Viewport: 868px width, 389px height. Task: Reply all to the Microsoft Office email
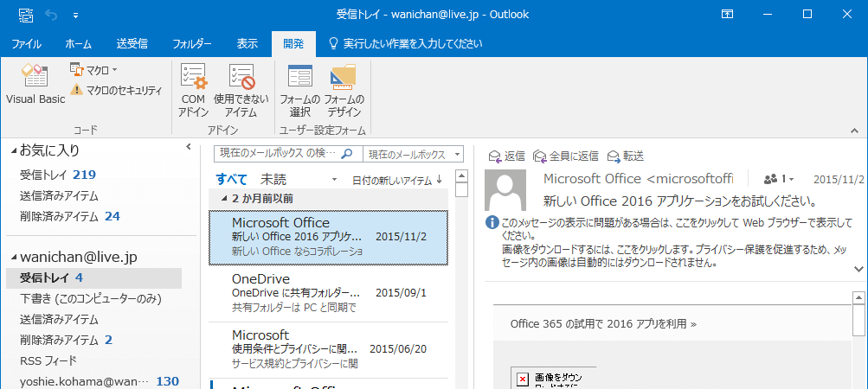tap(566, 156)
